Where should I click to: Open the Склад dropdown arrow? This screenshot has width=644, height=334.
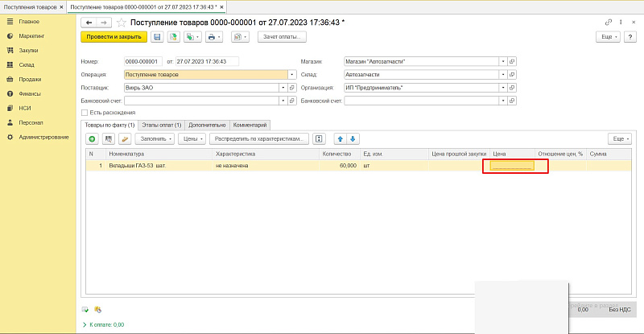503,74
